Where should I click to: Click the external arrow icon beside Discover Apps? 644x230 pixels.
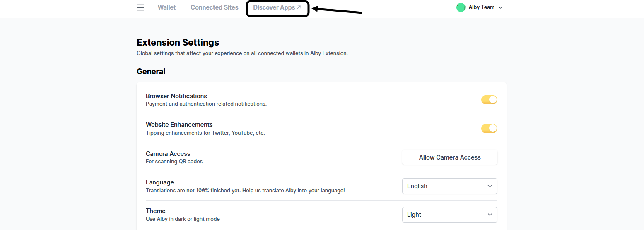pos(299,7)
